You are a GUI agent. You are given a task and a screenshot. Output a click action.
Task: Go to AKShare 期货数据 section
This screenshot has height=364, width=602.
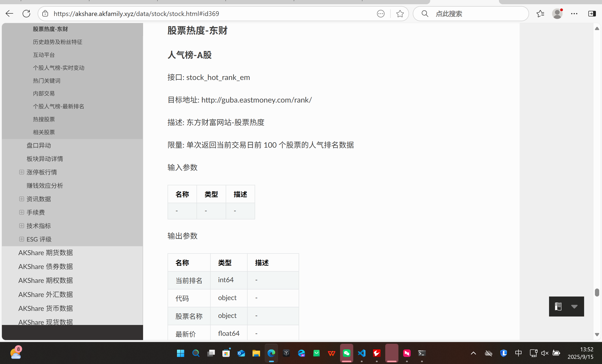(x=45, y=253)
